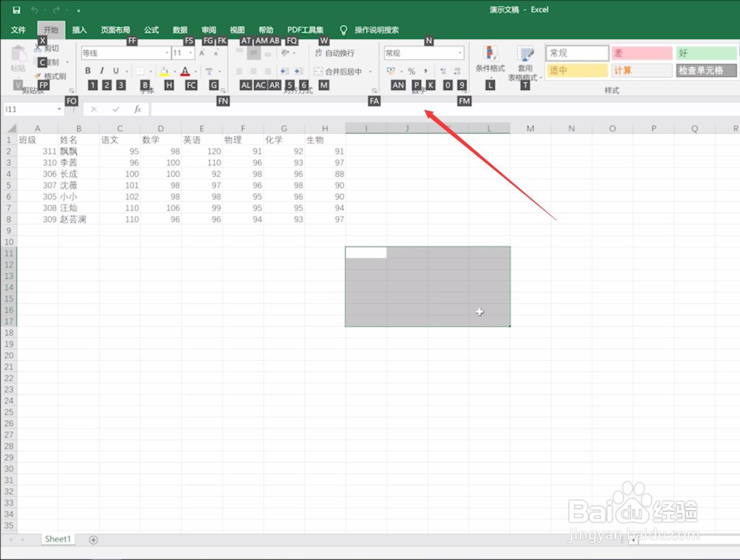The image size is (740, 560).
Task: Click the decrease font size icon
Action: (x=216, y=53)
